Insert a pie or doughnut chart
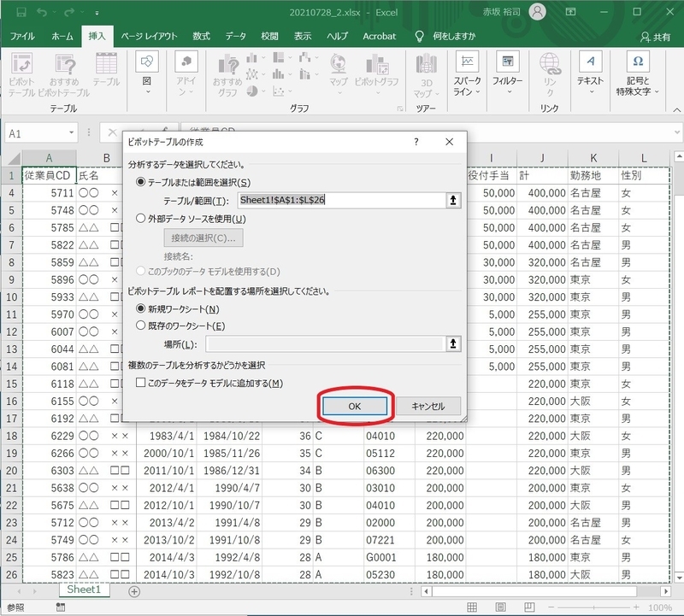Screen dimensions: 684x616 click(254, 91)
